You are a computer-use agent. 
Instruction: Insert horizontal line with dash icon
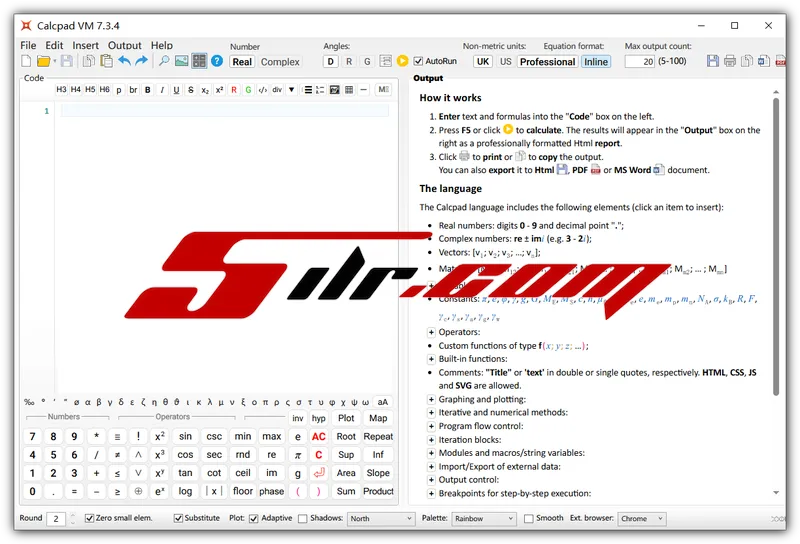363,90
